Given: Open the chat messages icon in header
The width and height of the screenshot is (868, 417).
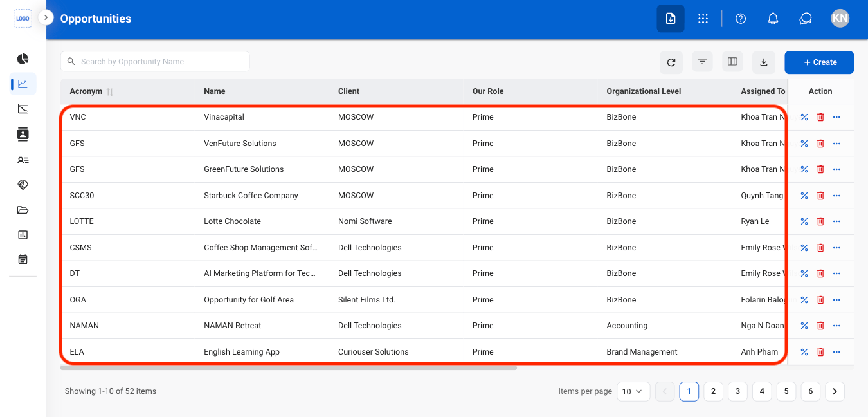Looking at the screenshot, I should point(806,19).
